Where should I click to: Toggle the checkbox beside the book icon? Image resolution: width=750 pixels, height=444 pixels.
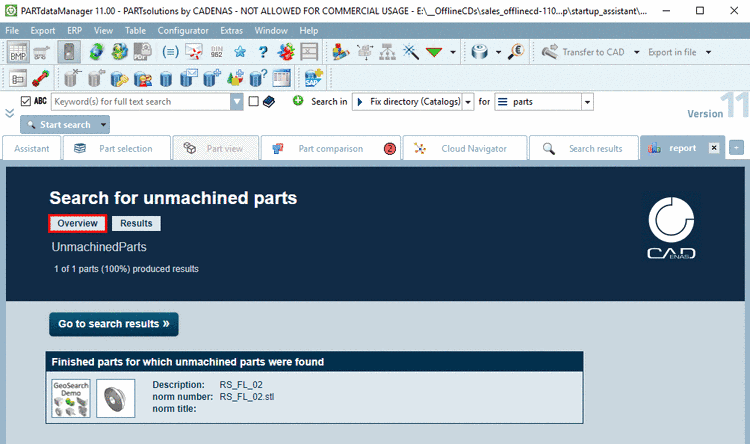pos(254,101)
